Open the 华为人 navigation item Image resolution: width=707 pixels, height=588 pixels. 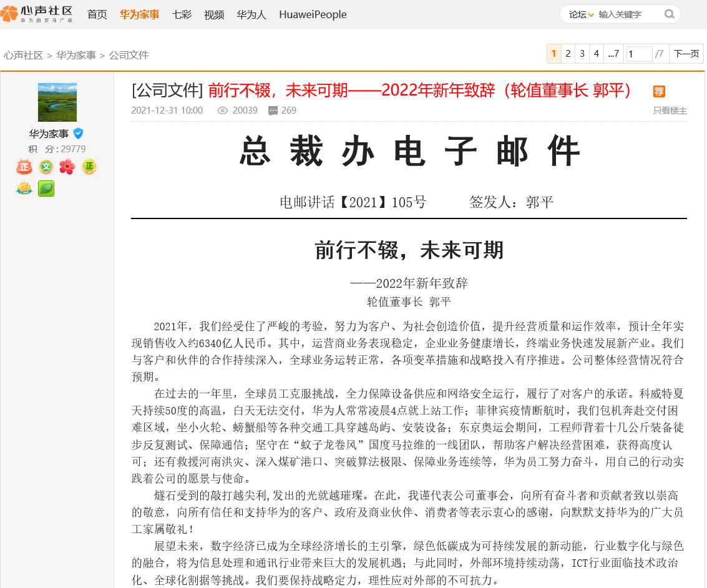(x=251, y=14)
